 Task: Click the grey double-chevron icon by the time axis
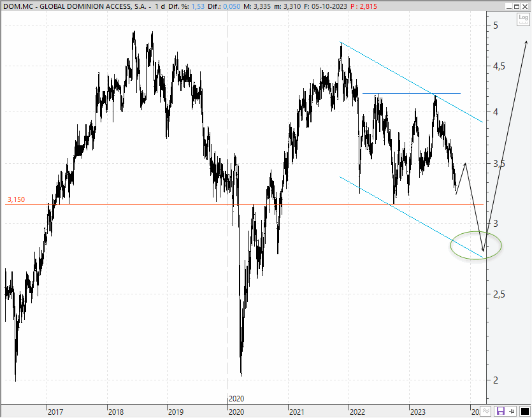486,411
